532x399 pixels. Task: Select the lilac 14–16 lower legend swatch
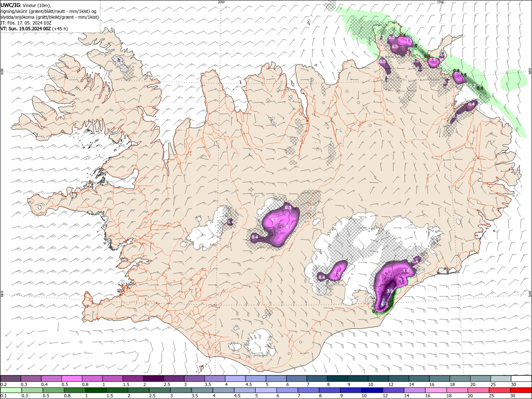414,390
